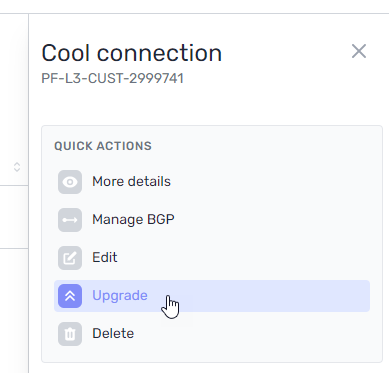Toggle column sort arrows in left table
389x373 pixels.
point(17,167)
